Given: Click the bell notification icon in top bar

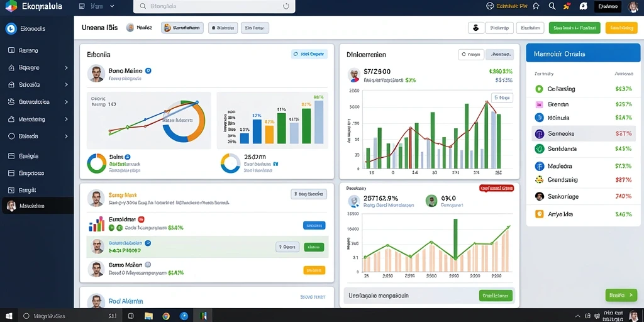Looking at the screenshot, I should (536, 6).
